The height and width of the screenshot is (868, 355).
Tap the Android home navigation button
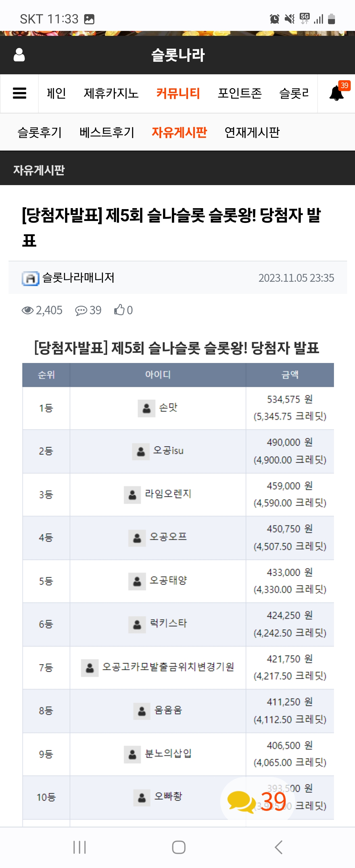click(178, 847)
